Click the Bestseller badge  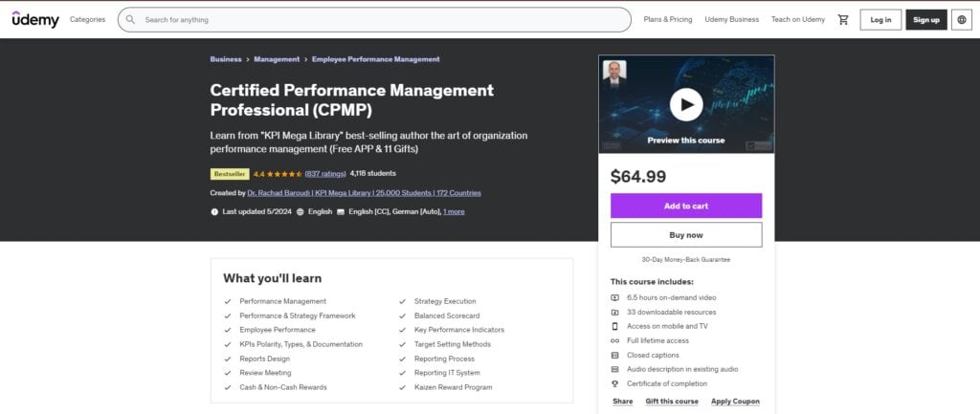tap(230, 174)
